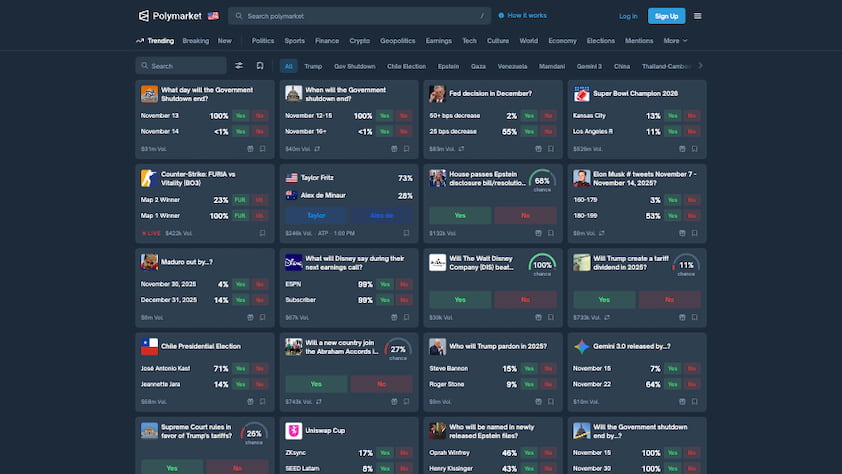Open the 11% chance gauge on the Trump tariff dividend card
The image size is (842, 474).
tap(686, 266)
